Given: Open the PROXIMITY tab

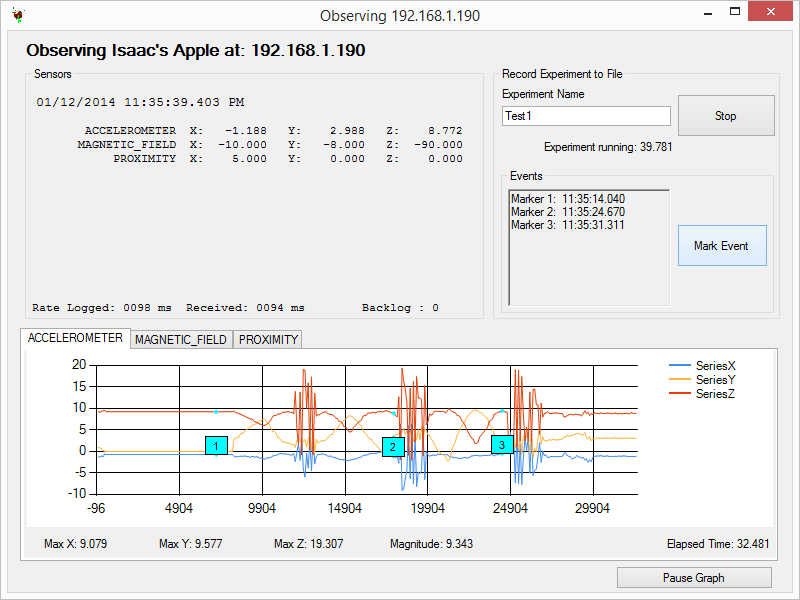Looking at the screenshot, I should pos(267,340).
